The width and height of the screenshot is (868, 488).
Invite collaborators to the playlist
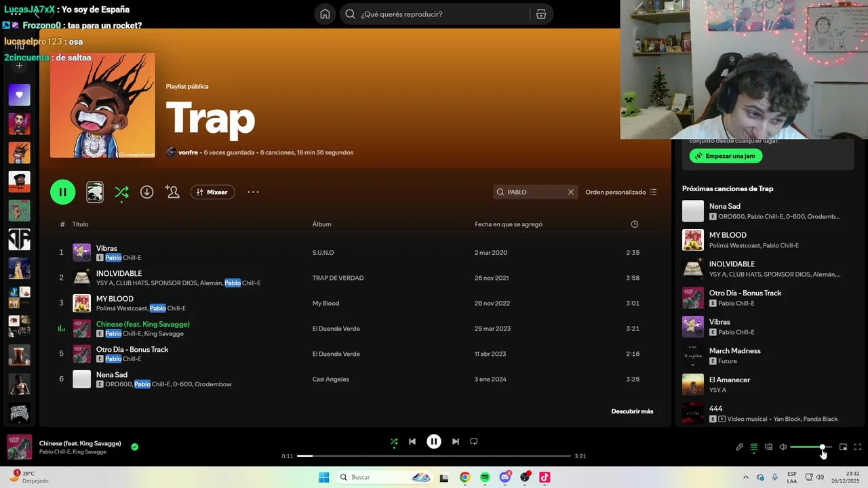pyautogui.click(x=173, y=192)
